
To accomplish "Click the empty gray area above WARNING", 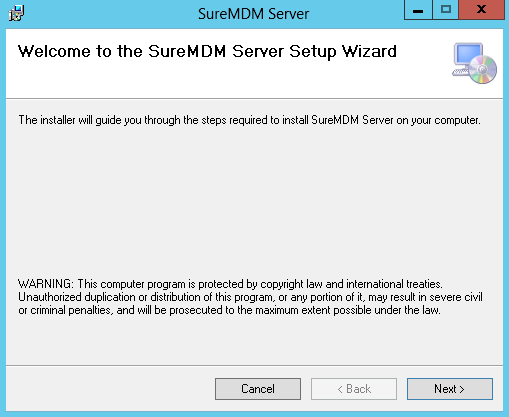I will (253, 200).
